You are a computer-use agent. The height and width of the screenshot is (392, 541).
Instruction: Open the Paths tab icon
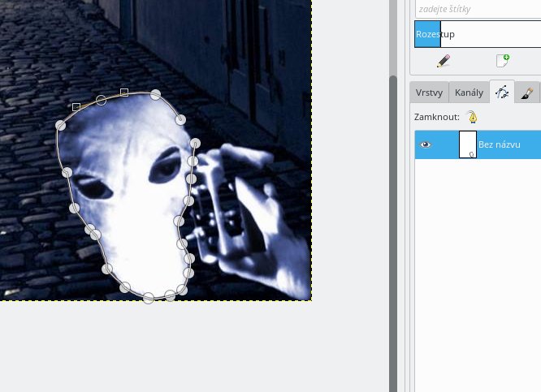coord(502,92)
